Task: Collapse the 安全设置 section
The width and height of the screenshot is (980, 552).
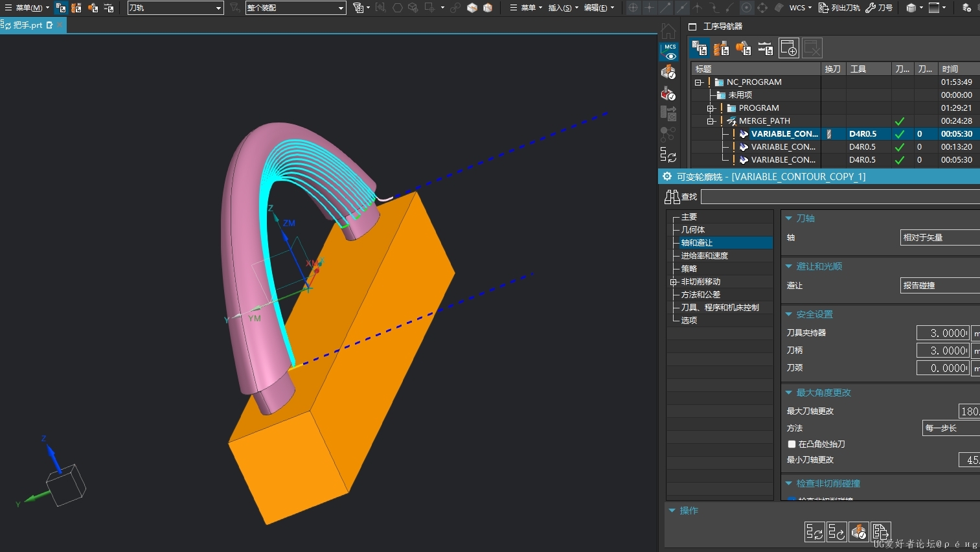Action: point(789,314)
